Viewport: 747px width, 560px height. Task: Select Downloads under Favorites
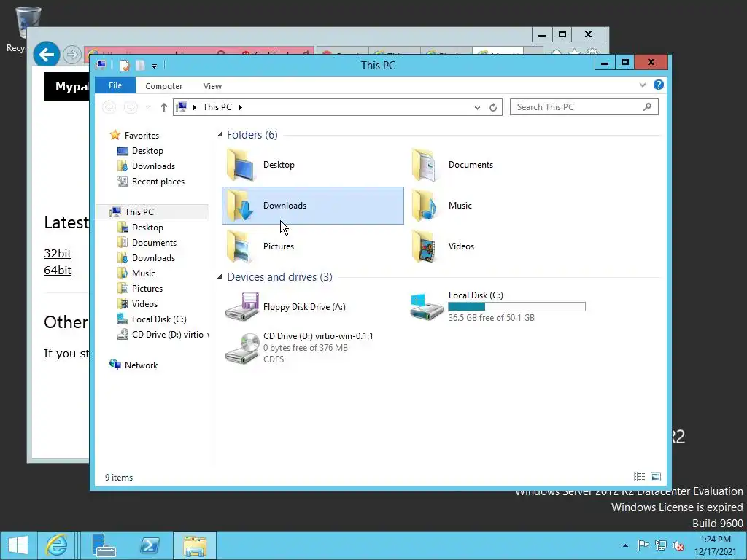click(x=153, y=166)
